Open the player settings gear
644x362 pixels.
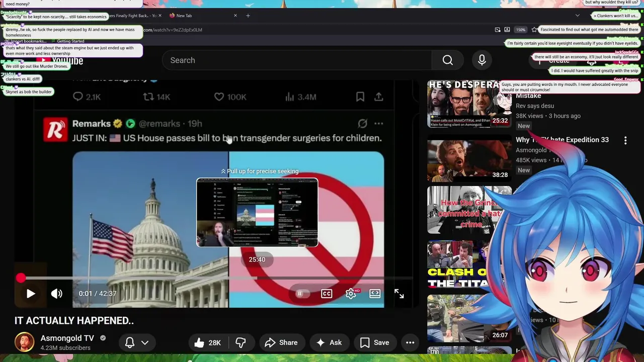351,294
